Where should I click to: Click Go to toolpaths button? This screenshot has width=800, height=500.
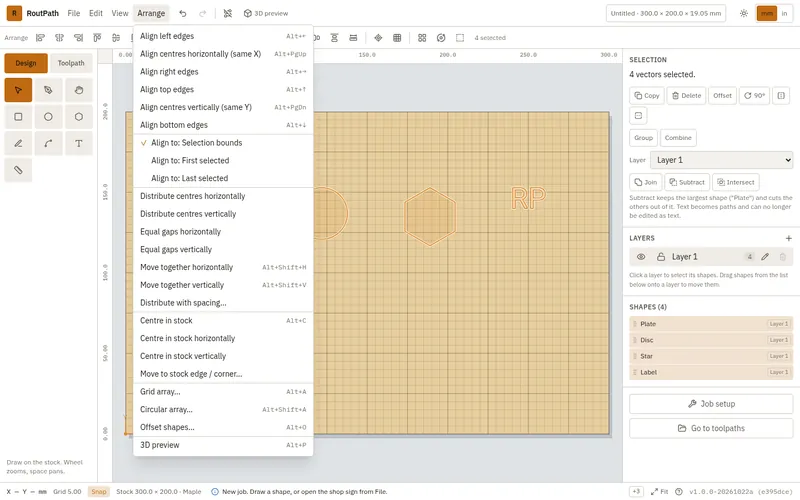click(711, 429)
